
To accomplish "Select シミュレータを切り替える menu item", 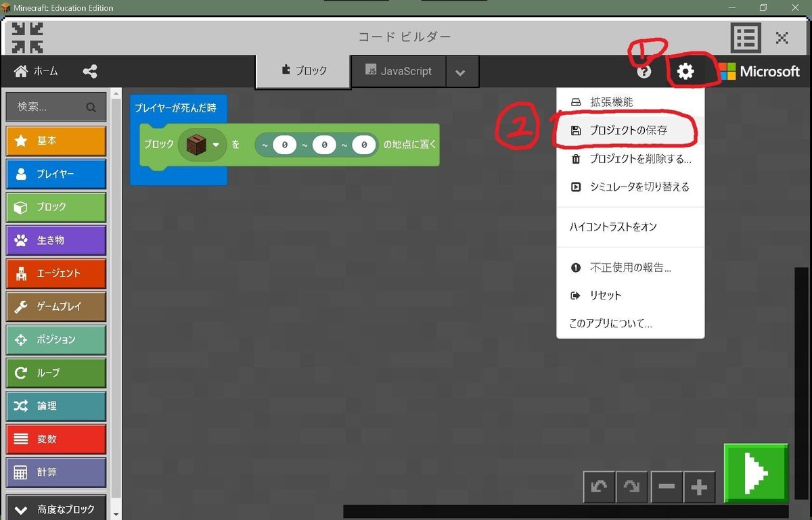I will pyautogui.click(x=631, y=187).
